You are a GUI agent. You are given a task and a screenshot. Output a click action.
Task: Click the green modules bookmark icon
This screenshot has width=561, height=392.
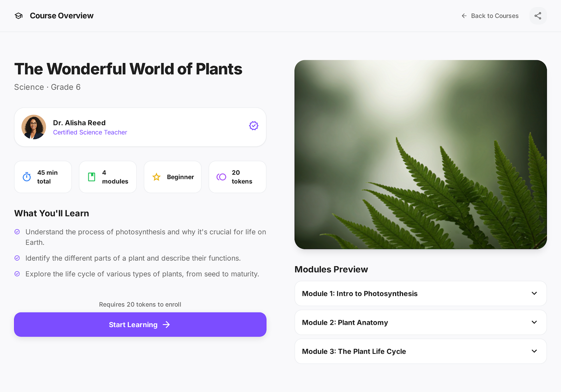pyautogui.click(x=92, y=177)
